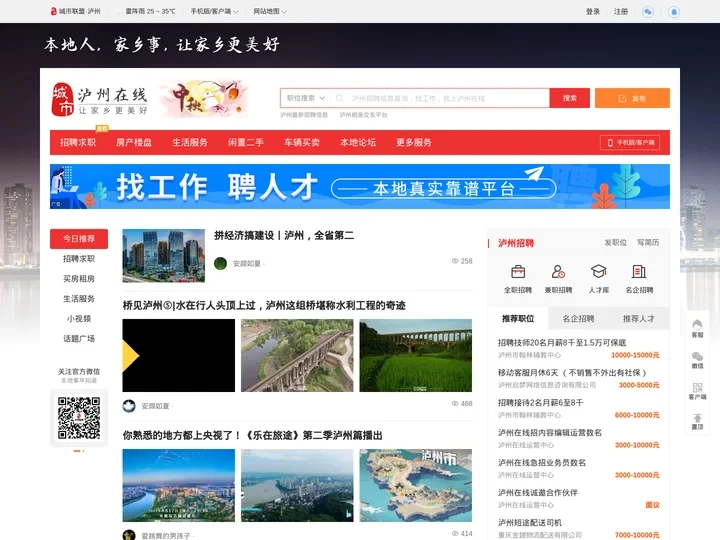The image size is (720, 540).
Task: Click the official WeChat QR code image
Action: (x=79, y=418)
